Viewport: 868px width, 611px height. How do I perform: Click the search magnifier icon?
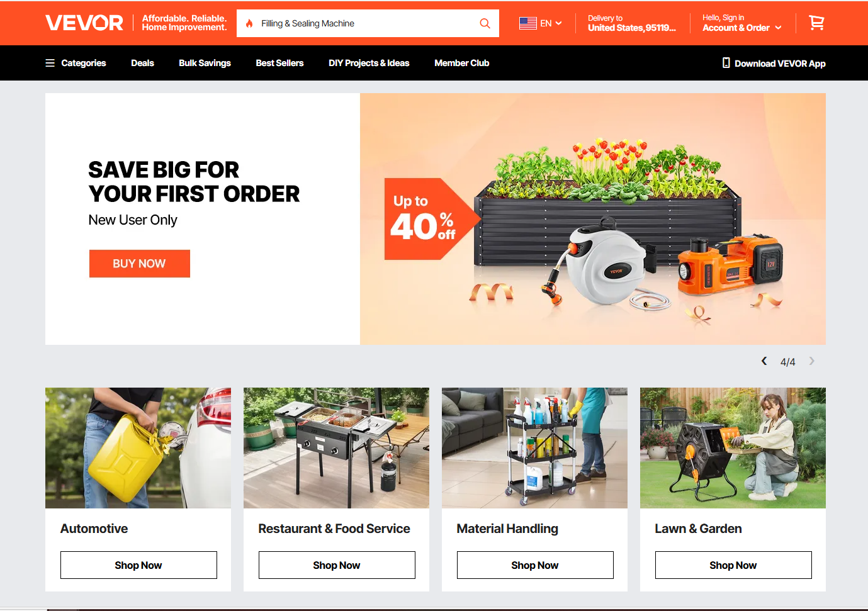click(x=485, y=23)
